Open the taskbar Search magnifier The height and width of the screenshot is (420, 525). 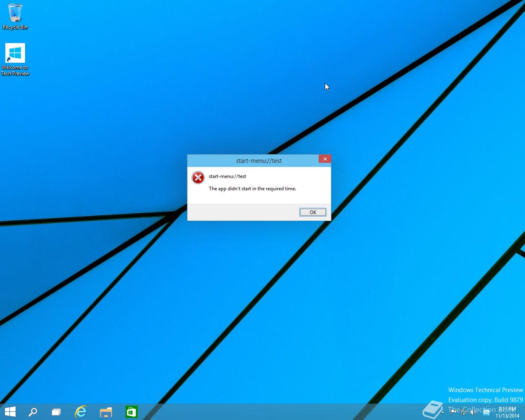(x=33, y=412)
